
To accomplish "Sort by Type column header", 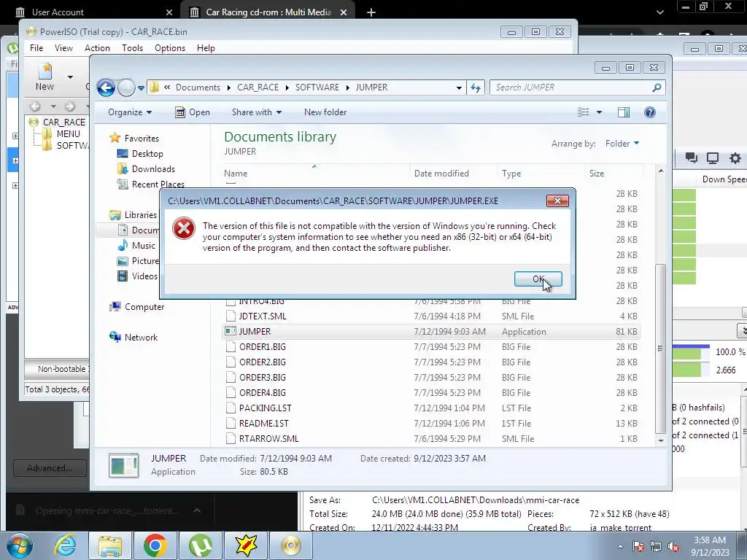I will point(511,174).
